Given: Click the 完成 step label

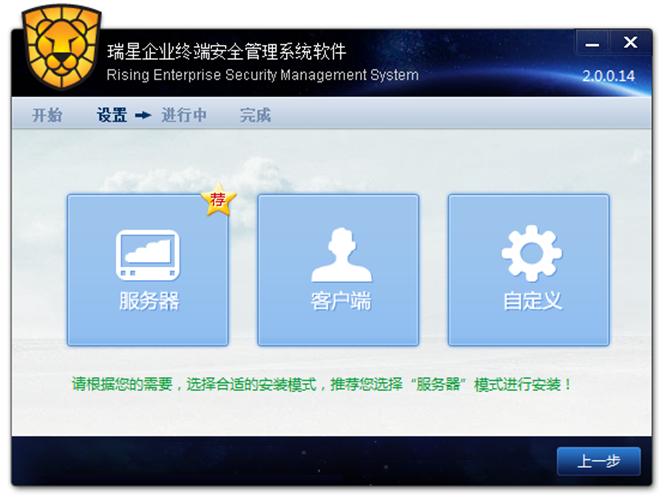Looking at the screenshot, I should coord(255,115).
